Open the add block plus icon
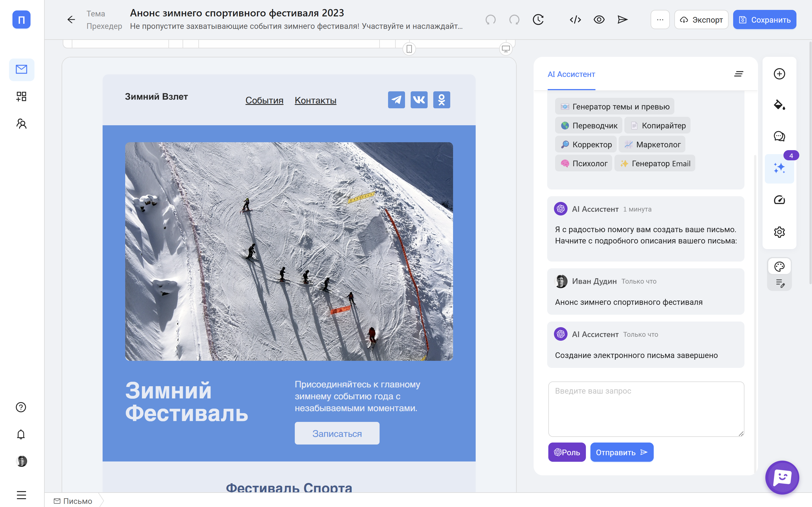Image resolution: width=812 pixels, height=507 pixels. (x=779, y=74)
